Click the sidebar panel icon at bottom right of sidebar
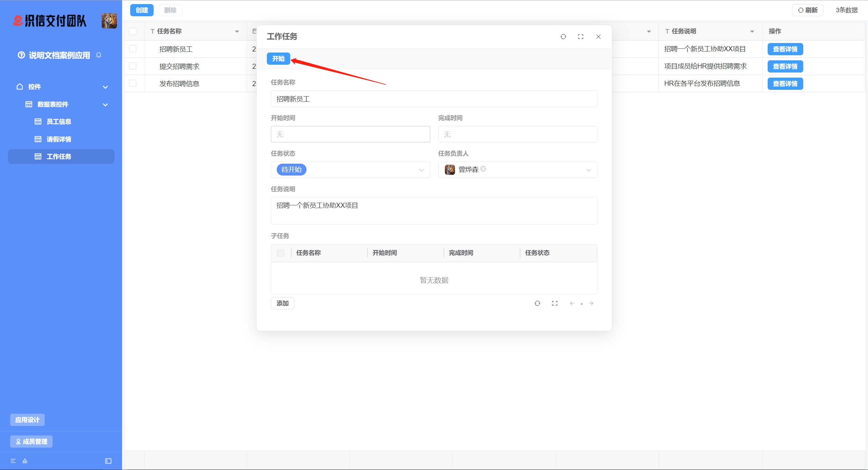This screenshot has width=868, height=470. [x=108, y=461]
